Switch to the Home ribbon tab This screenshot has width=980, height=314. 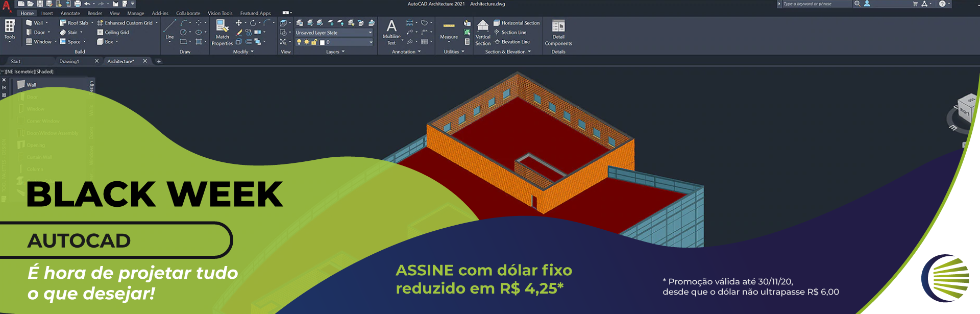click(27, 13)
